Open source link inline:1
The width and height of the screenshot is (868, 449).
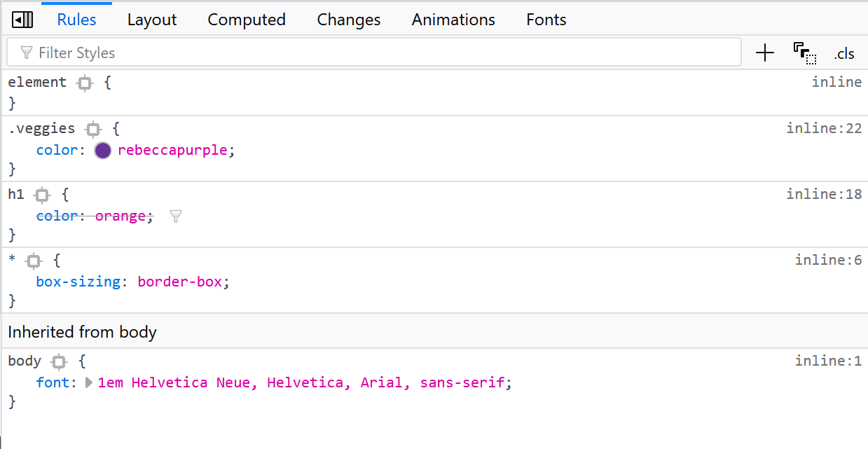click(x=828, y=361)
